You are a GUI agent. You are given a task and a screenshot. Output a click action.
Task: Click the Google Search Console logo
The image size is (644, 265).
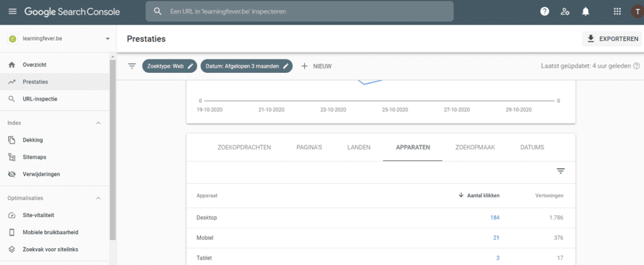tap(72, 11)
